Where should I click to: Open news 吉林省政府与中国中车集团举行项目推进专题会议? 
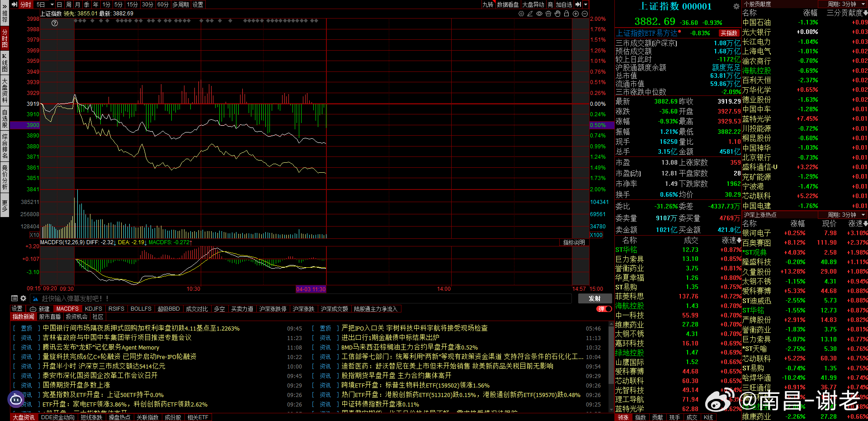(x=117, y=338)
